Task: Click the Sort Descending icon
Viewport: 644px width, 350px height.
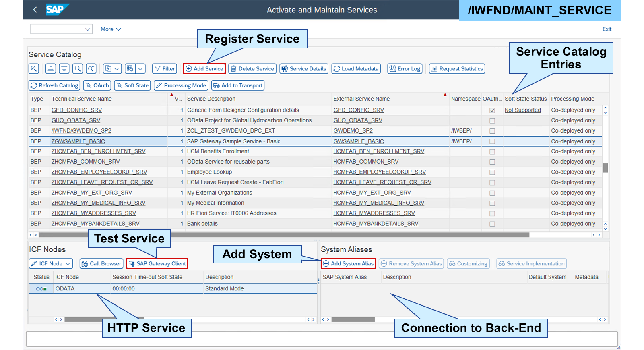Action: 64,69
